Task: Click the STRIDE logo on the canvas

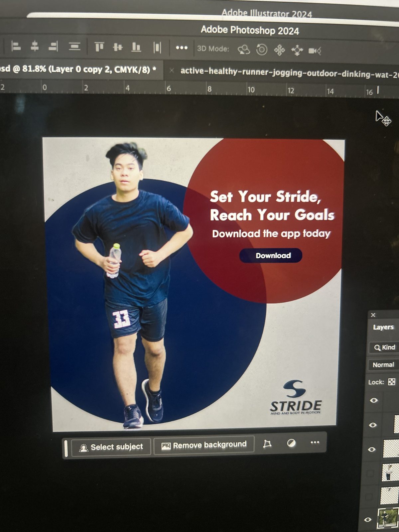Action: (296, 398)
